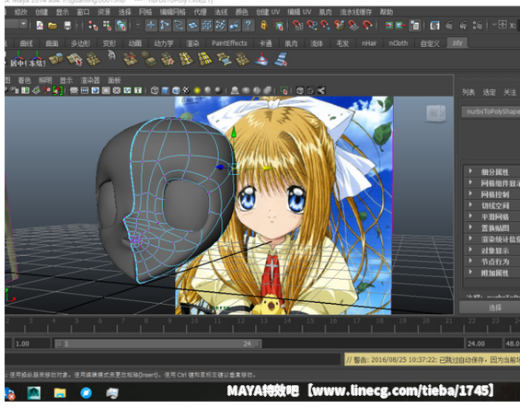The height and width of the screenshot is (408, 532).
Task: Open the menu set dropdown arrow
Action: click(23, 24)
